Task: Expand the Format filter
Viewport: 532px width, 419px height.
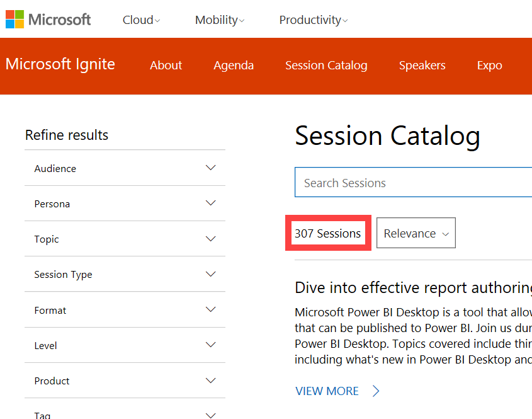Action: click(x=211, y=309)
